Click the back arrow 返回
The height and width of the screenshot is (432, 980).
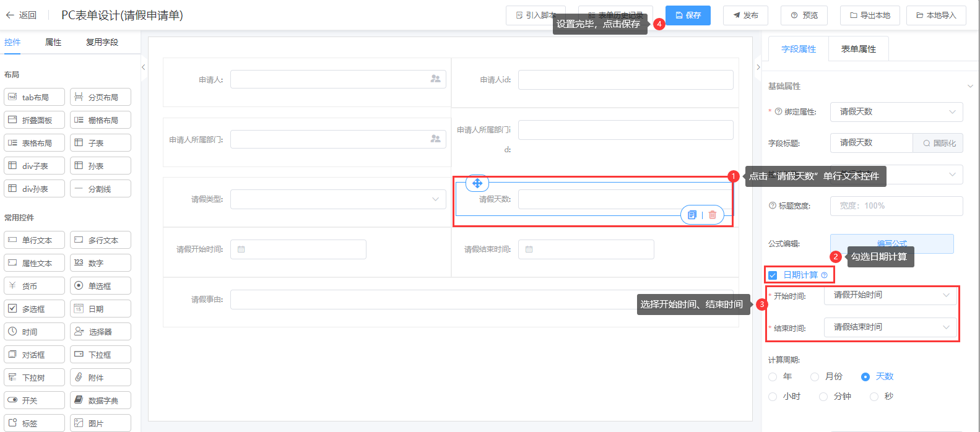click(x=21, y=15)
